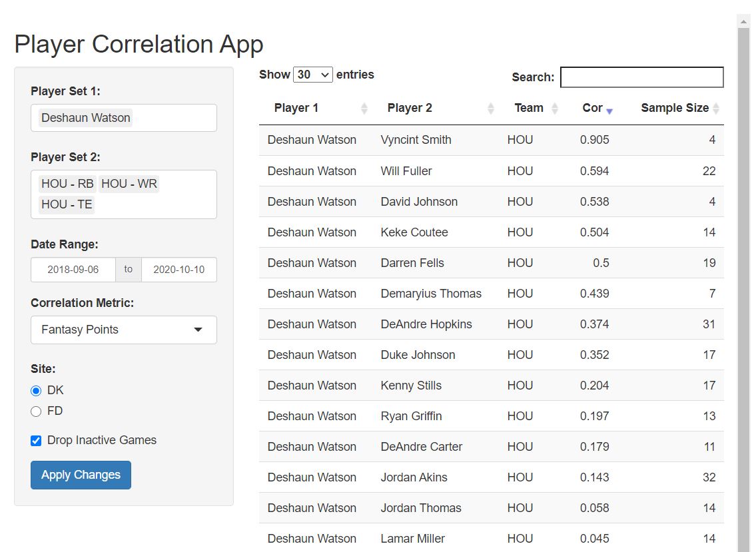Click sample size 22 in Will Fuller row

coord(709,171)
